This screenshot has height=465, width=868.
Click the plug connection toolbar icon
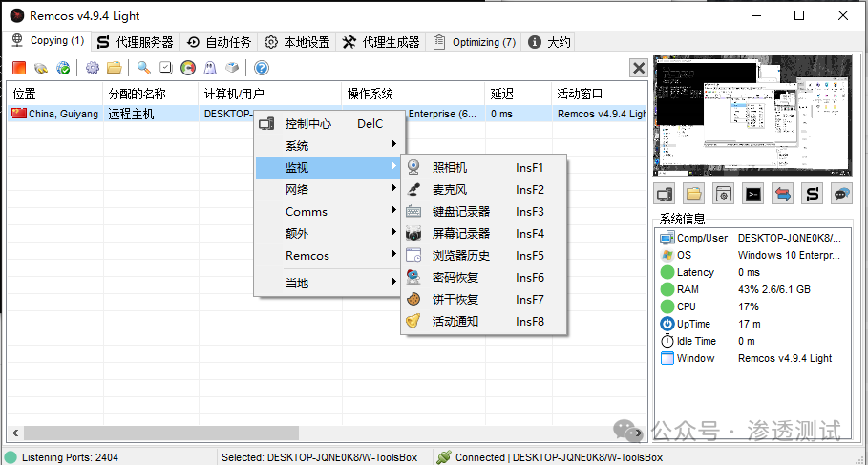(x=41, y=68)
